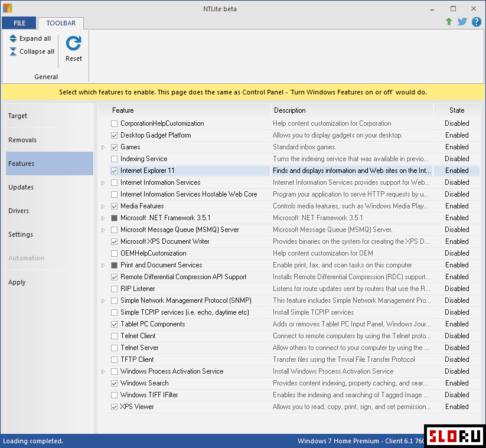486x448 pixels.
Task: Click Simple TCPIP services feature name
Action: tap(185, 312)
